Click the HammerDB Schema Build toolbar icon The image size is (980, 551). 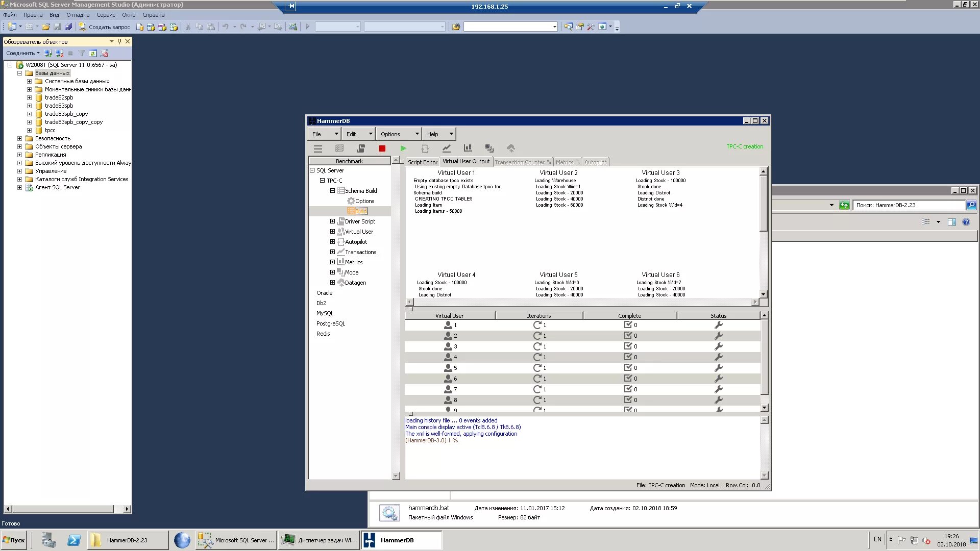tap(339, 148)
